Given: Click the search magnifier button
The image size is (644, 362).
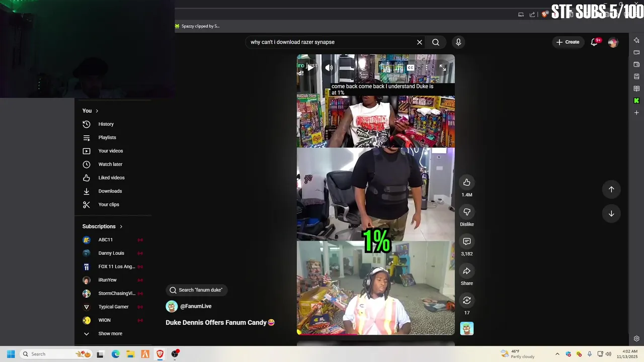Looking at the screenshot, I should [x=436, y=42].
